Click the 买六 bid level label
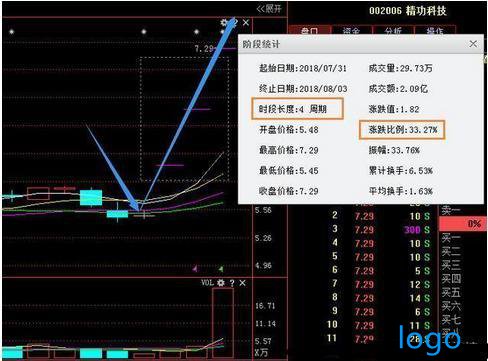This screenshot has width=488, height=361. tap(451, 306)
